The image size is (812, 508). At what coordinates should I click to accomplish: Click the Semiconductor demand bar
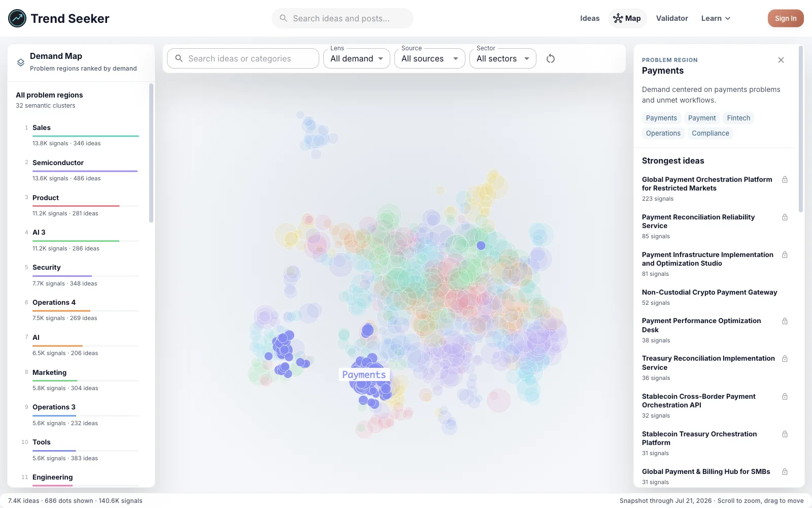85,171
